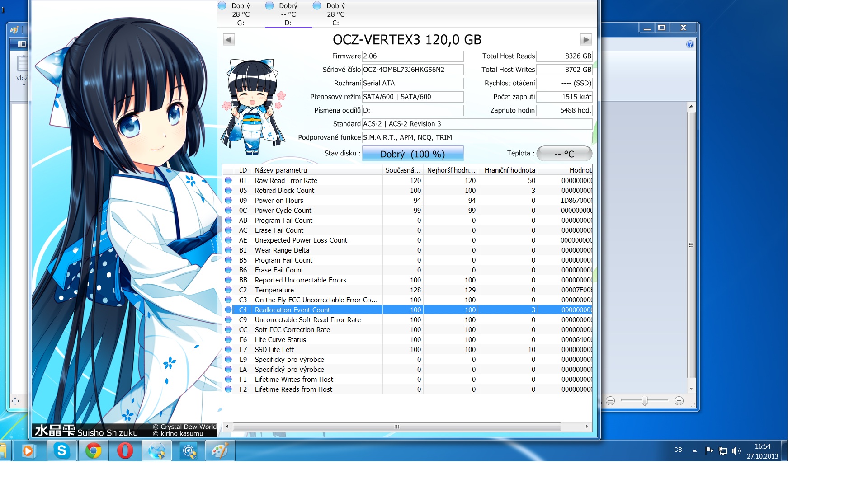
Task: Select the Soft ECC Correction Rate row
Action: [407, 330]
